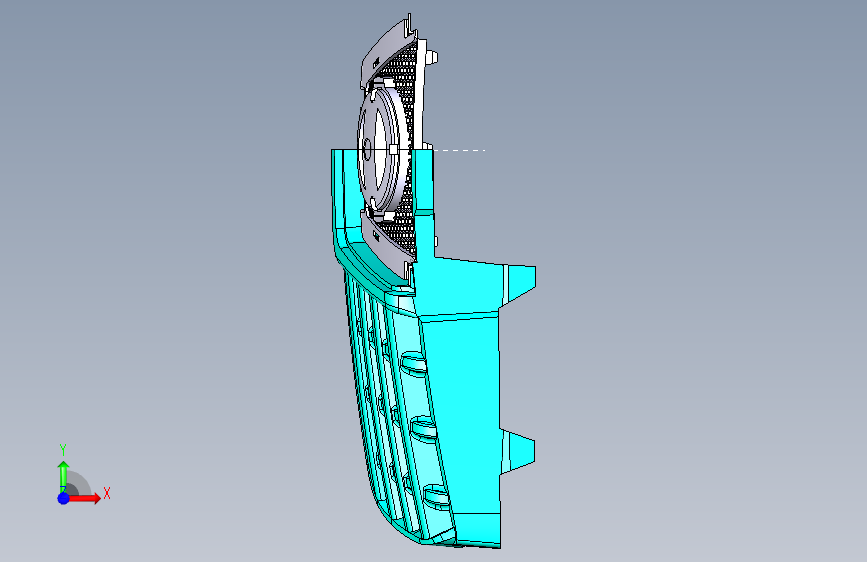Viewport: 867px width, 562px height.
Task: Click the green Y axis arrow on triad
Action: tap(63, 476)
